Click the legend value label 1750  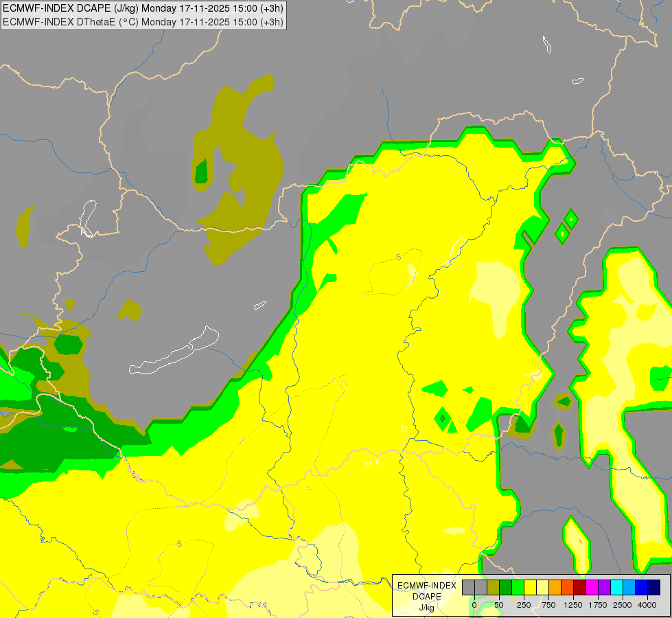coord(598,605)
